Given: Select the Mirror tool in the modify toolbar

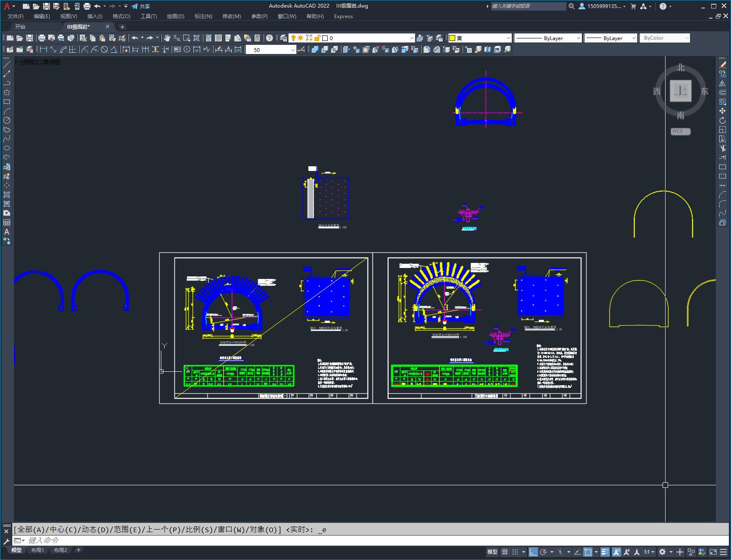Looking at the screenshot, I should [723, 83].
